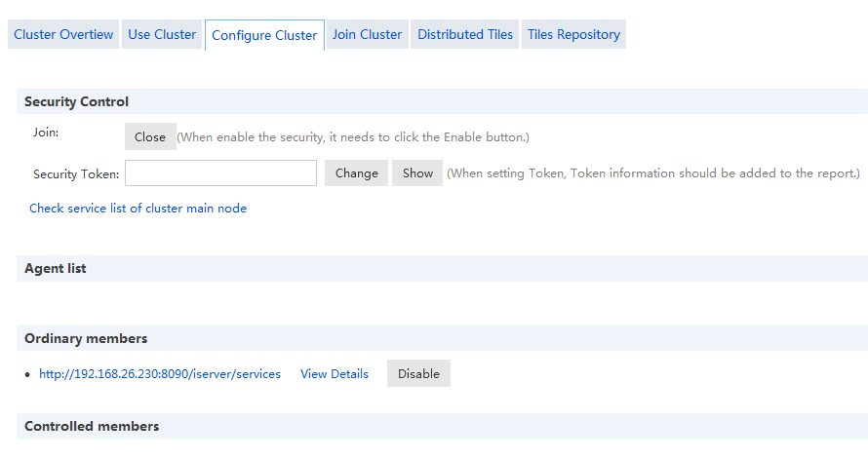
Task: Disable the ordinary member node
Action: [418, 374]
